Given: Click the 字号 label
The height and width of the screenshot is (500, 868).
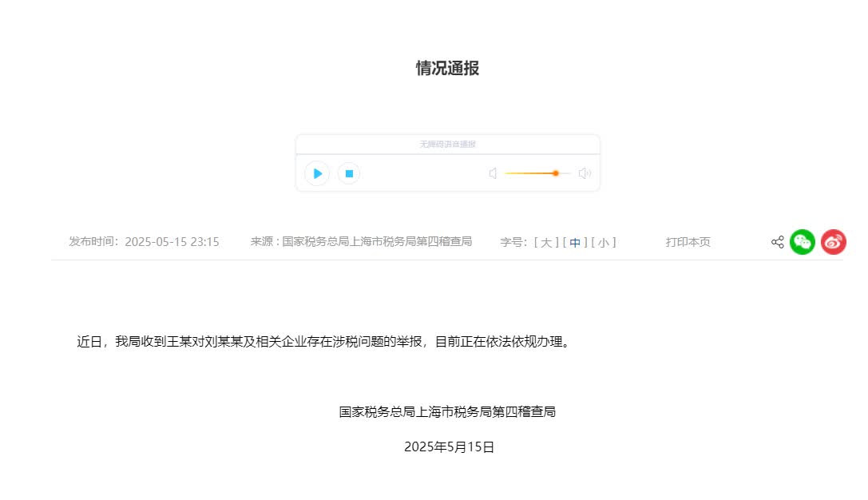Looking at the screenshot, I should click(x=513, y=243).
